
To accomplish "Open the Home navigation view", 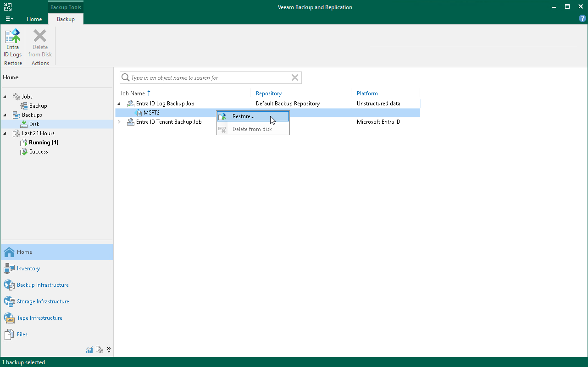I will pos(56,252).
